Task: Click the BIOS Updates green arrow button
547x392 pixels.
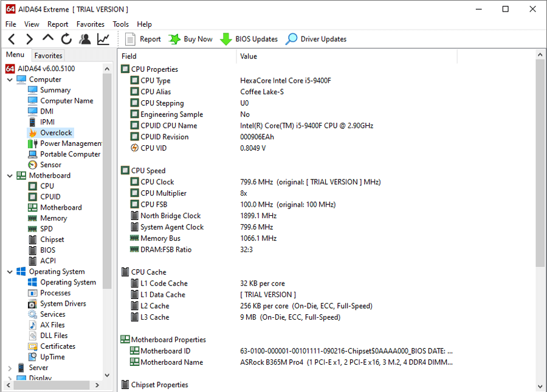Action: point(249,39)
